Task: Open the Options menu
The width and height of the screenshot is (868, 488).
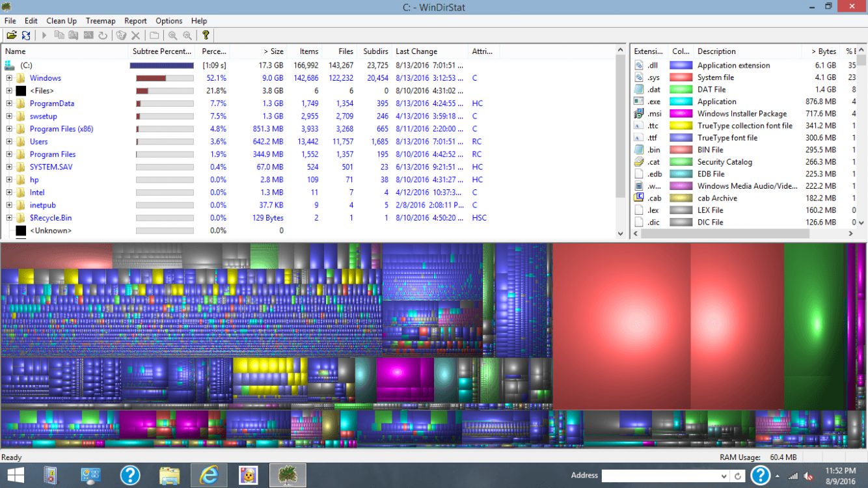Action: click(169, 21)
